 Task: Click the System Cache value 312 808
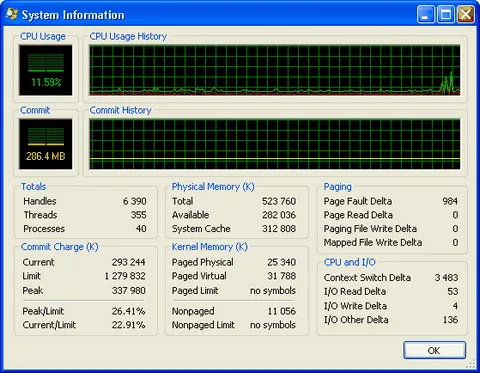[279, 229]
